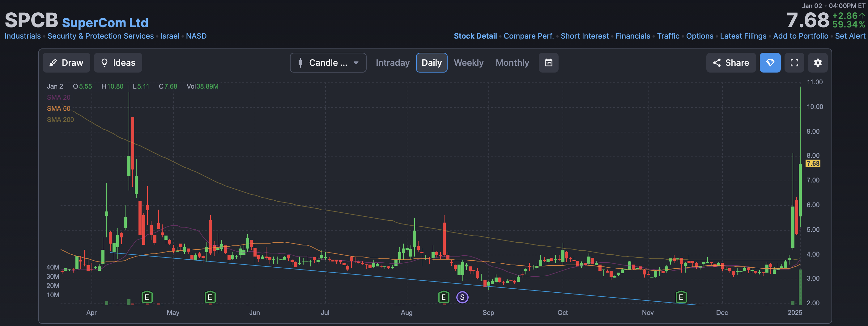Viewport: 868px width, 326px height.
Task: Open the Traffic link
Action: coord(668,36)
